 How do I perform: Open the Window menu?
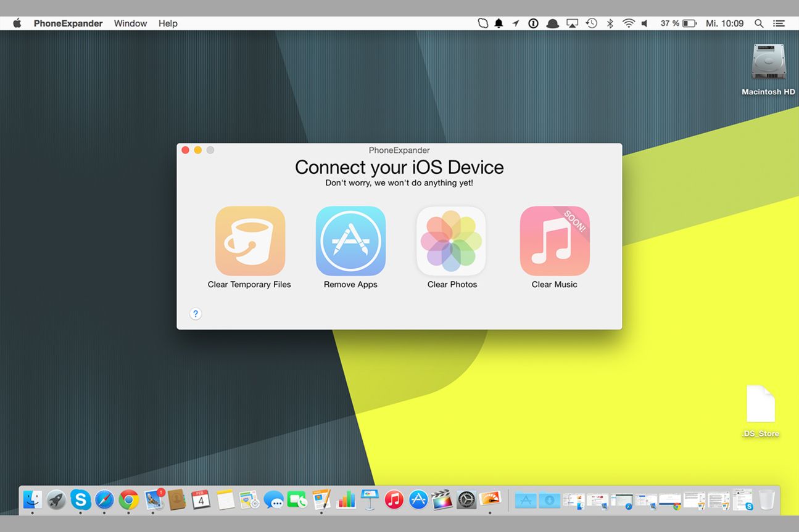pos(130,23)
